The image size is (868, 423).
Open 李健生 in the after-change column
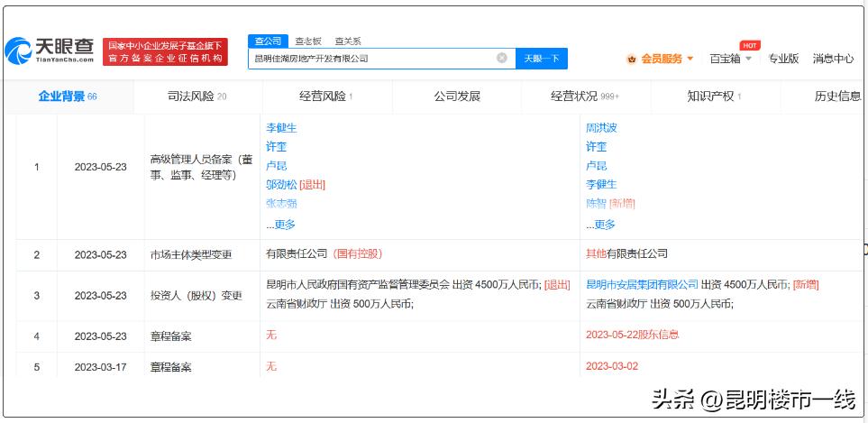(601, 184)
